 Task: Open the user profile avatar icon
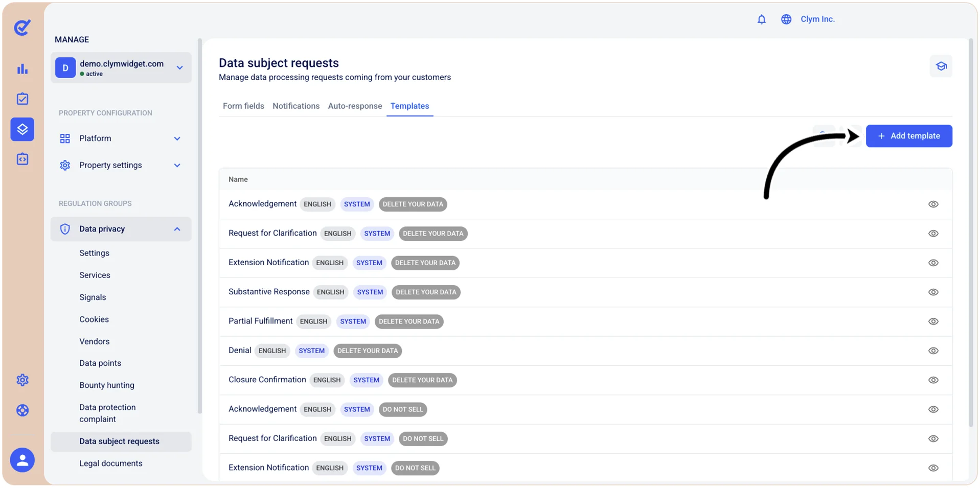22,460
